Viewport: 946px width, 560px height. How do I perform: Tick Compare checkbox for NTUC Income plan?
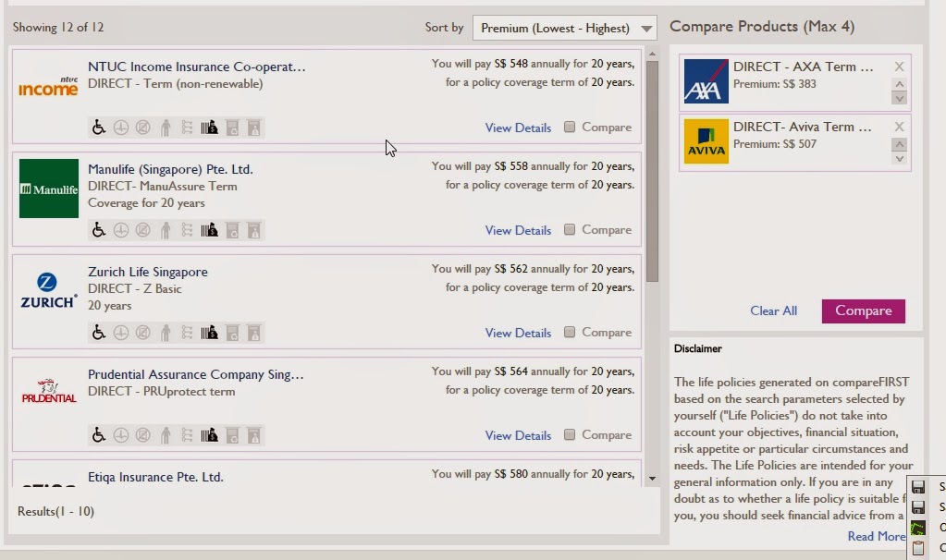pyautogui.click(x=570, y=127)
